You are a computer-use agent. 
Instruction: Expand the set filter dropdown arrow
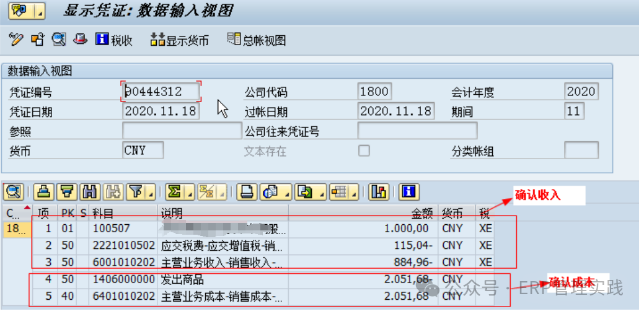151,192
